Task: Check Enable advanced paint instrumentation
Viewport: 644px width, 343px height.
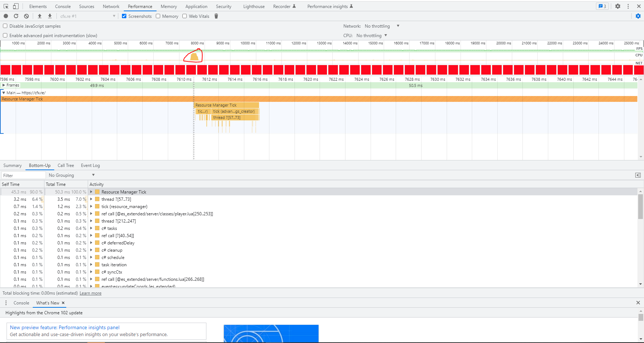Action: 5,35
